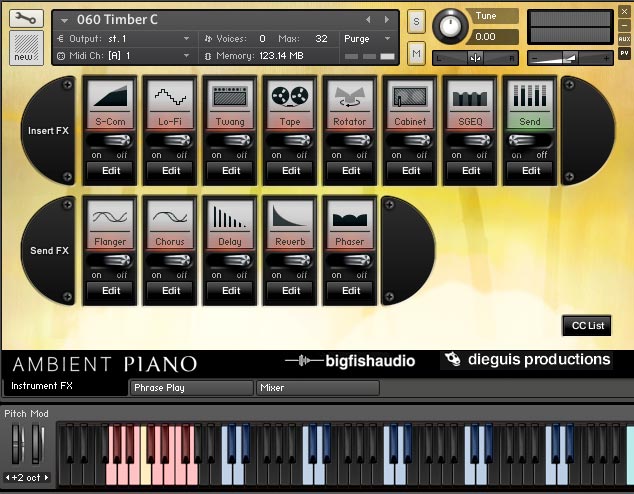634x494 pixels.
Task: Switch to the Mixer tab
Action: coord(318,388)
